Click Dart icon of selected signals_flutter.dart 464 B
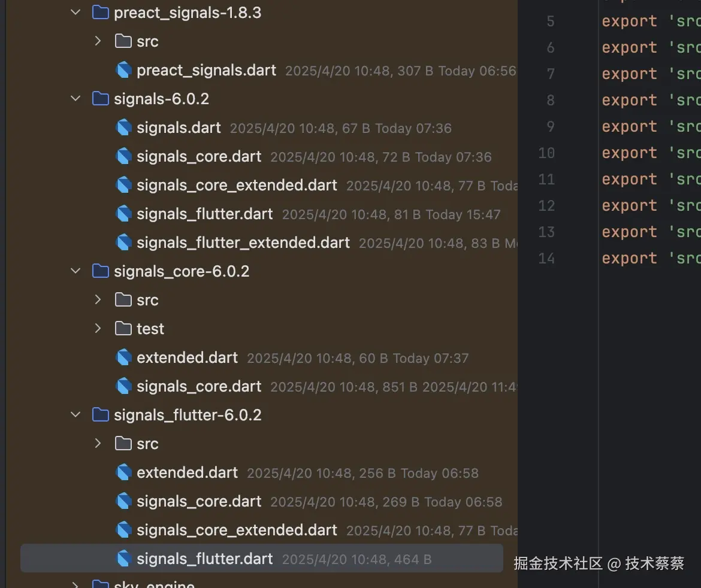This screenshot has height=588, width=701. pyautogui.click(x=124, y=559)
